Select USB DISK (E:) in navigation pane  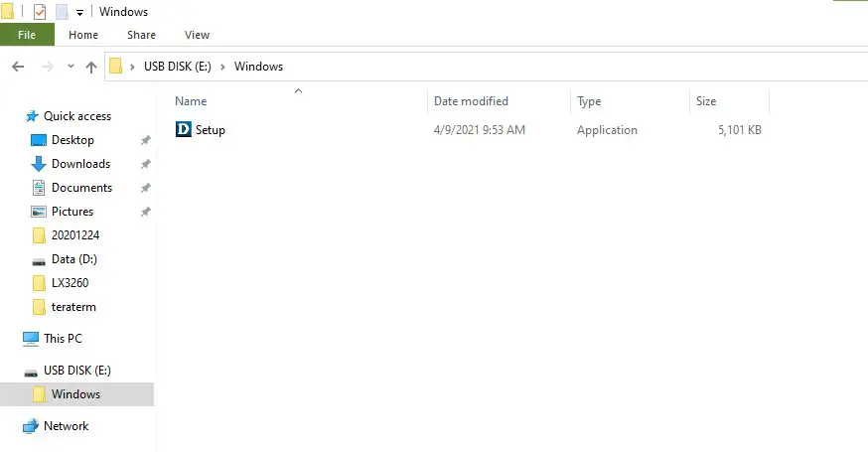click(x=77, y=371)
